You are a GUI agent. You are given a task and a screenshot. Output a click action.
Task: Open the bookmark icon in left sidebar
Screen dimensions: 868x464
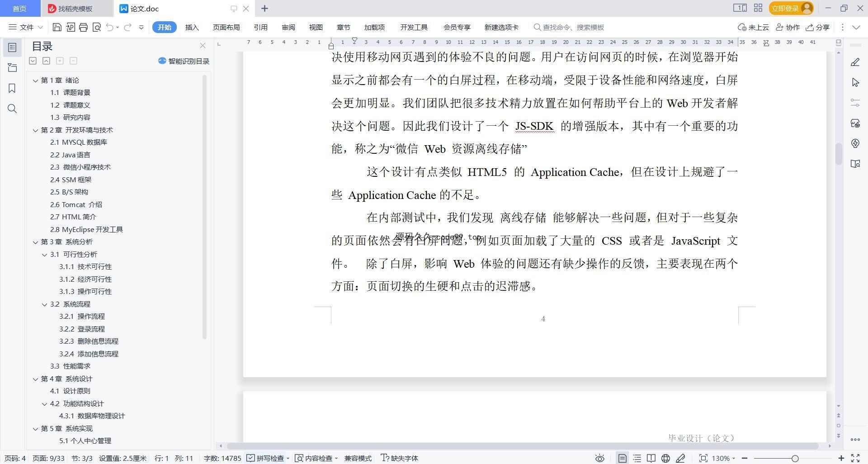point(12,88)
